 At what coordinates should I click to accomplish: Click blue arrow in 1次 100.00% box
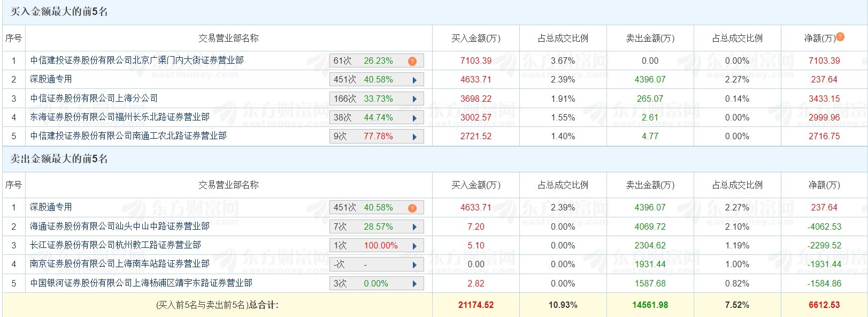click(x=414, y=246)
